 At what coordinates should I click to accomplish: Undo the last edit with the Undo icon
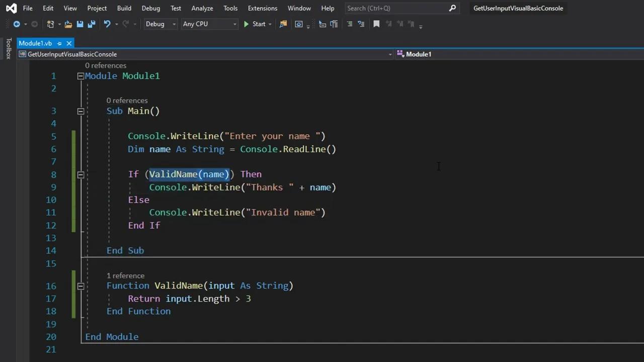[107, 24]
